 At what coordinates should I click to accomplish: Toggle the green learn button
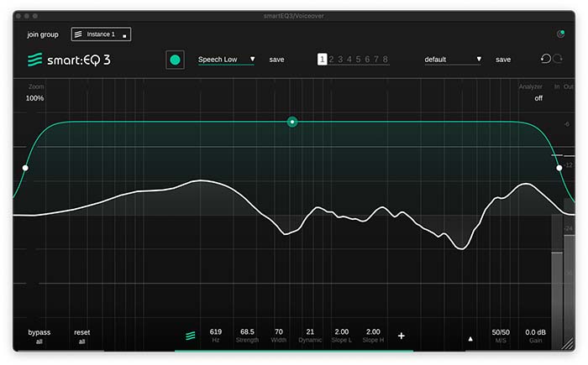(x=175, y=60)
